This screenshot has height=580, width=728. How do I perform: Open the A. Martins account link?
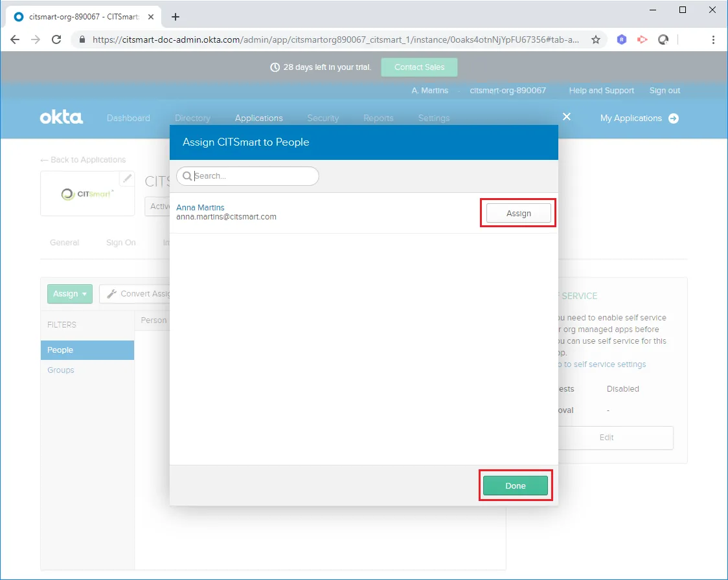point(429,91)
